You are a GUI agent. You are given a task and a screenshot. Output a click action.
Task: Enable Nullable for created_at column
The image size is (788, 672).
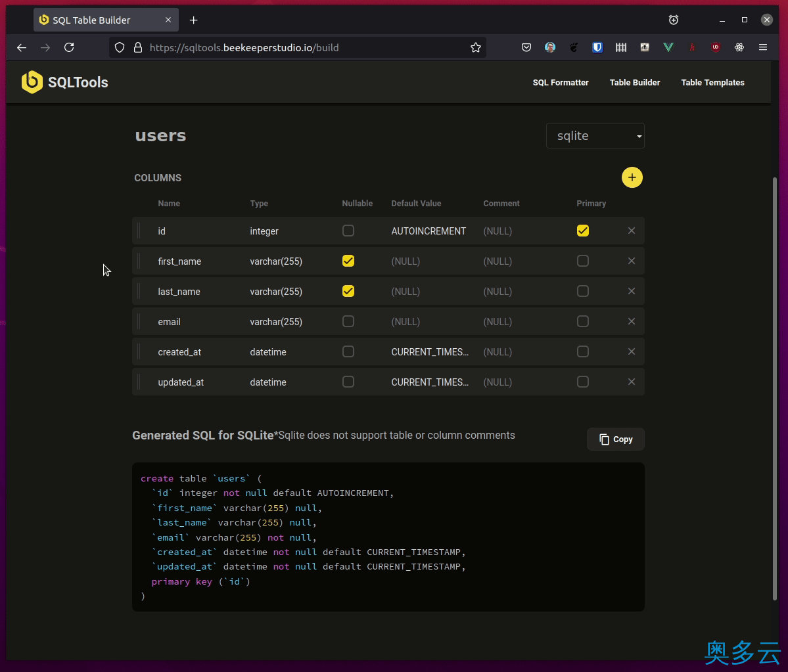click(x=348, y=351)
